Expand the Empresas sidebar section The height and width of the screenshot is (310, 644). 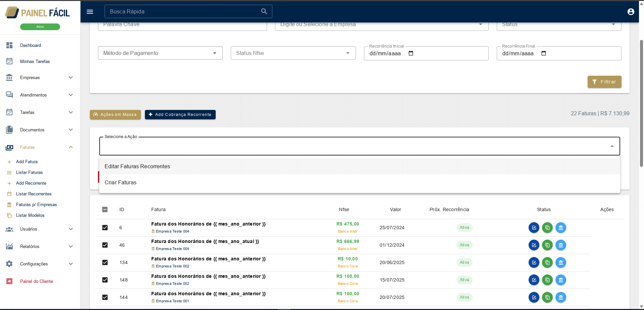(40, 77)
